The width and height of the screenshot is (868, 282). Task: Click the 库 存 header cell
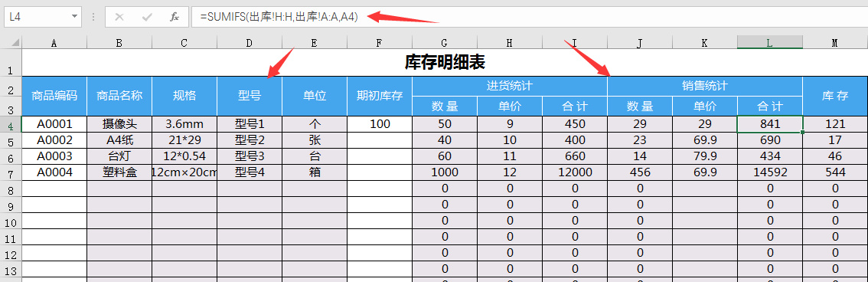(x=835, y=95)
